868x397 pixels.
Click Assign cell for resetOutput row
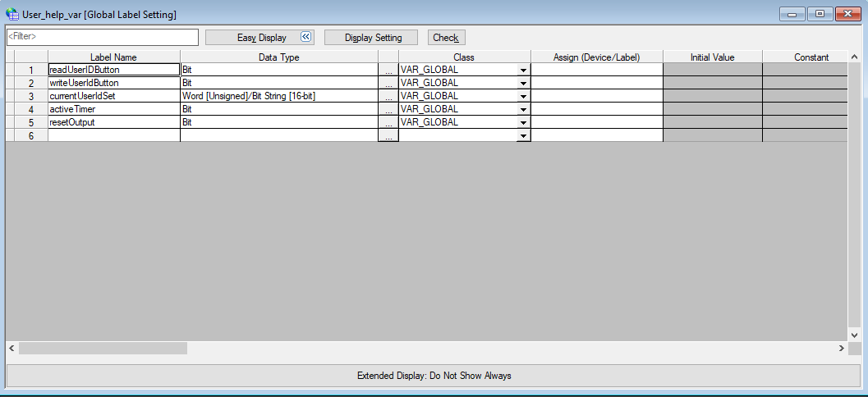pos(597,122)
